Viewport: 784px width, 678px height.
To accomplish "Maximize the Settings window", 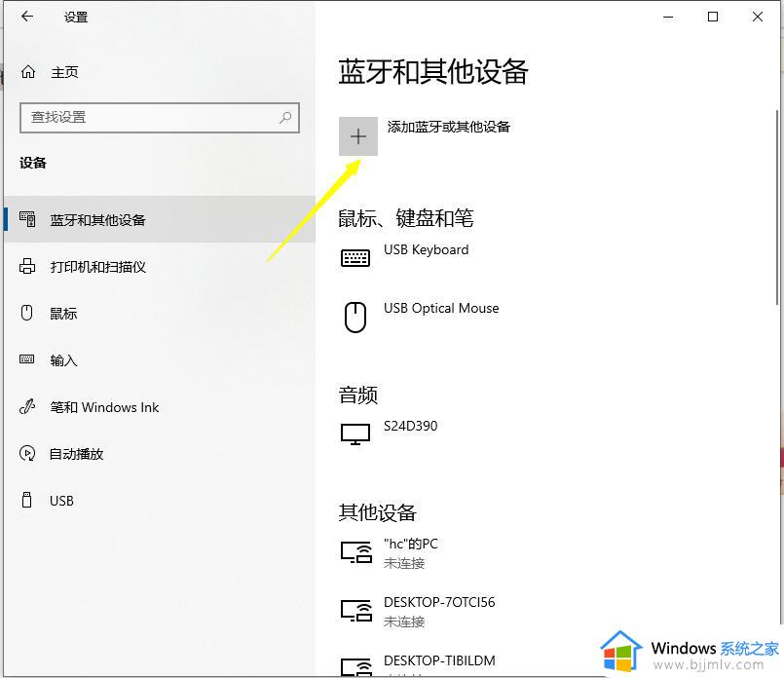I will (x=713, y=17).
